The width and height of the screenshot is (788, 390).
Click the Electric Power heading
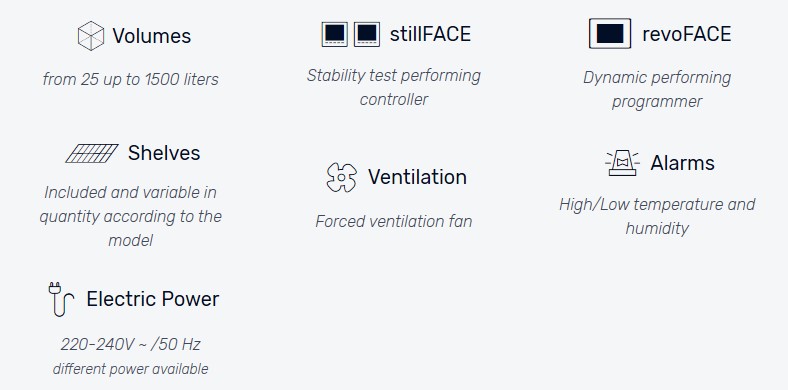pos(153,300)
